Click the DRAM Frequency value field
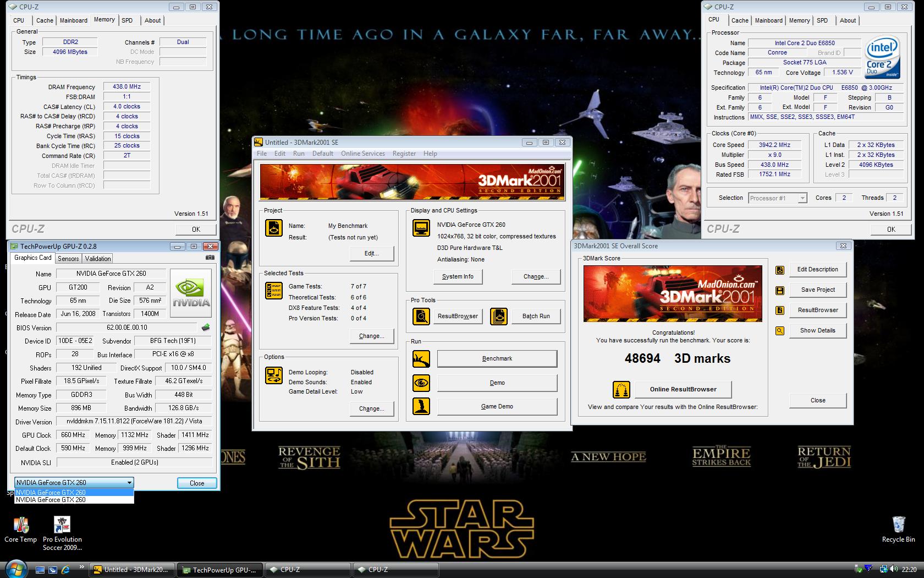 tap(127, 87)
